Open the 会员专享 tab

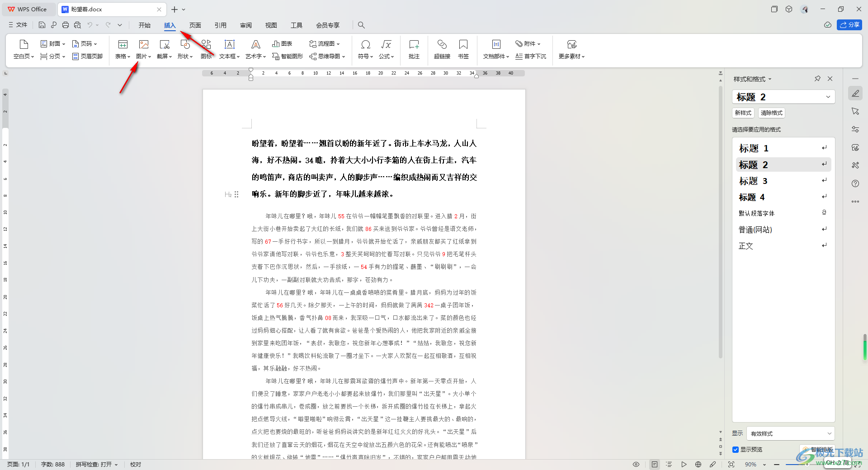click(328, 25)
